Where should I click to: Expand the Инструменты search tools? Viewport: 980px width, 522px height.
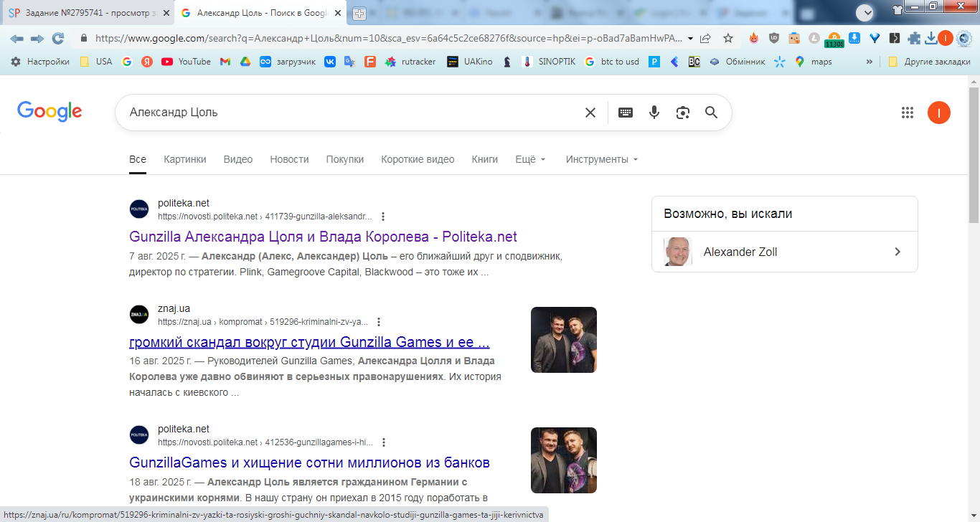[602, 159]
